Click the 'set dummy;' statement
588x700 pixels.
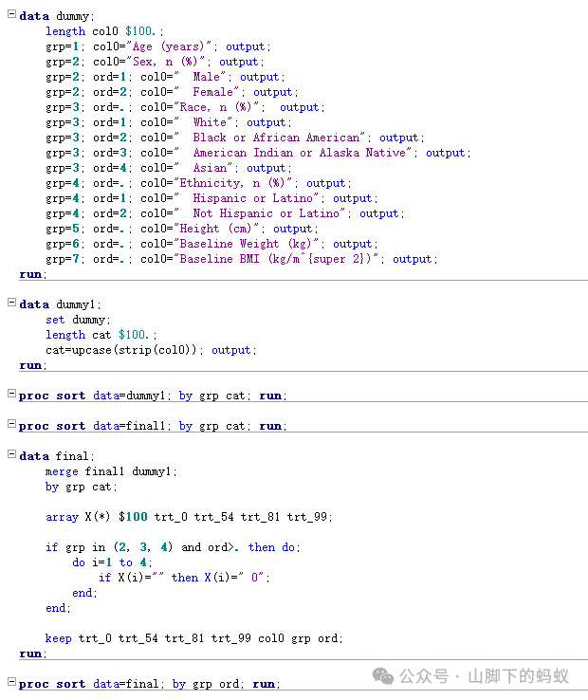[78, 320]
